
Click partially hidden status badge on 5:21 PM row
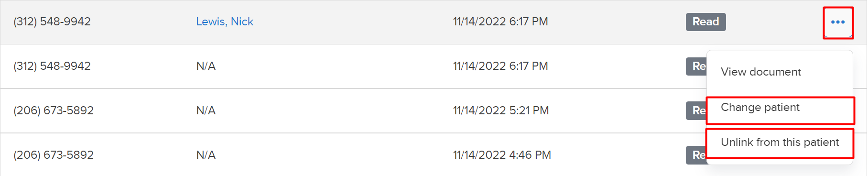(696, 110)
